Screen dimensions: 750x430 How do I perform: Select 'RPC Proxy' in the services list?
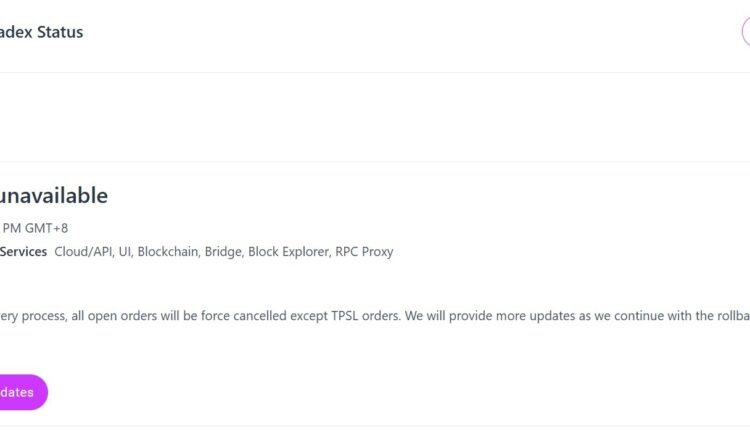click(x=366, y=252)
